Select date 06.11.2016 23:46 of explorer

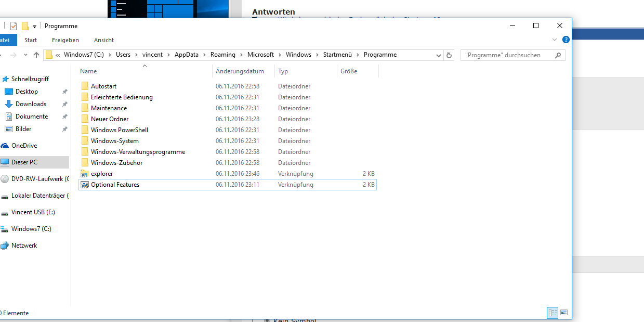238,174
